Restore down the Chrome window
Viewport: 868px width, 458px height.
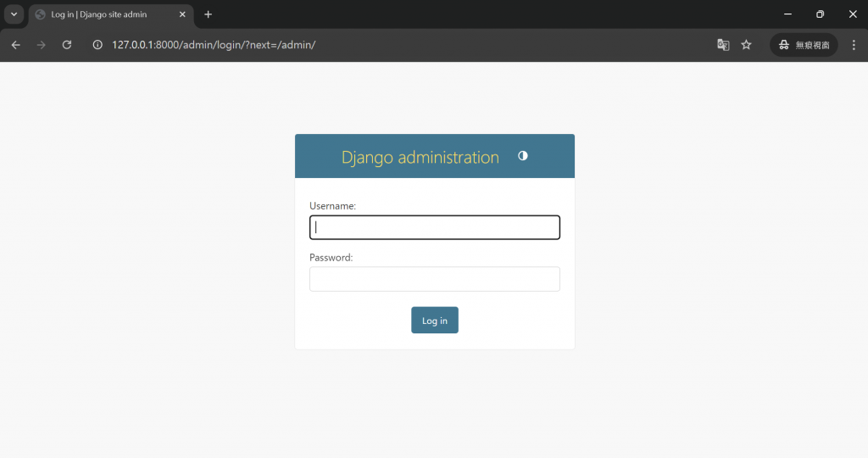[x=820, y=14]
